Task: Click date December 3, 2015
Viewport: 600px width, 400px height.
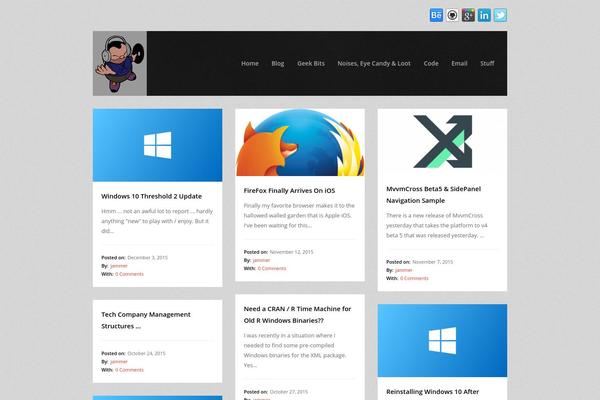Action: [147, 258]
